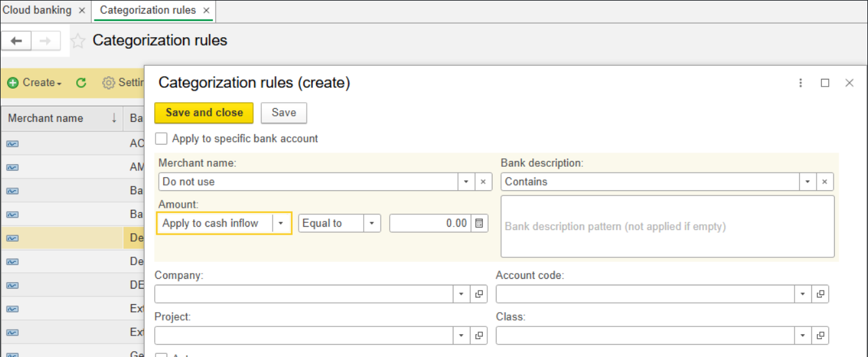868x357 pixels.
Task: Sort by Merchant name column header
Action: (46, 118)
